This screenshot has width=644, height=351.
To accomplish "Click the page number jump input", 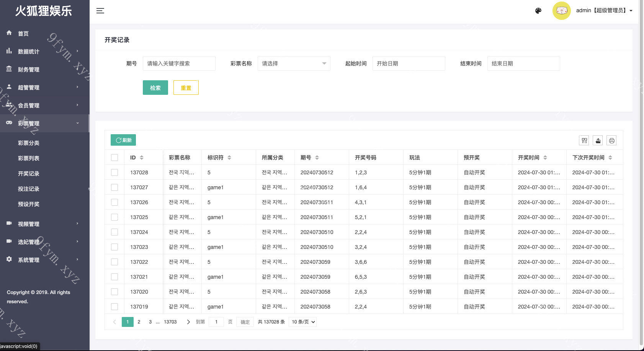I will (216, 322).
